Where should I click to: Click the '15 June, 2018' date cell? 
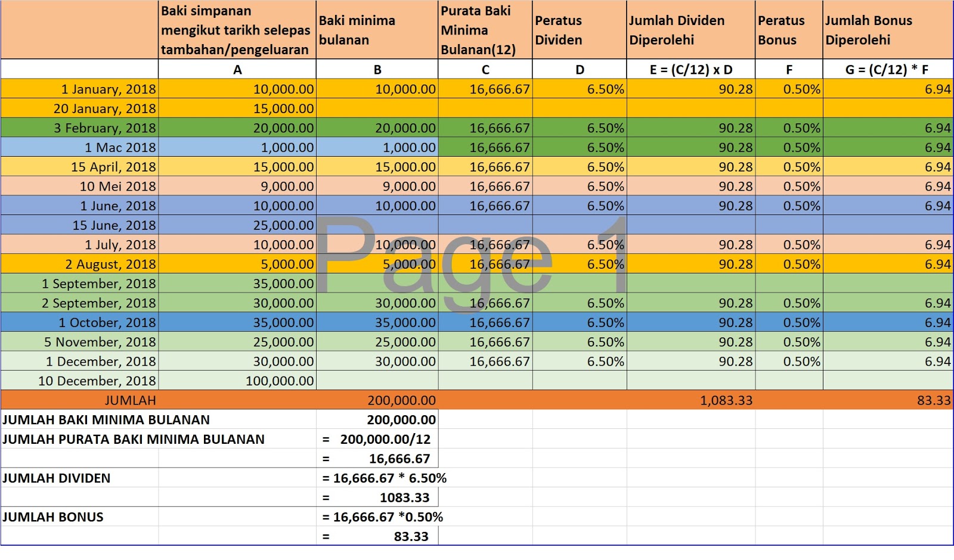[x=79, y=225]
